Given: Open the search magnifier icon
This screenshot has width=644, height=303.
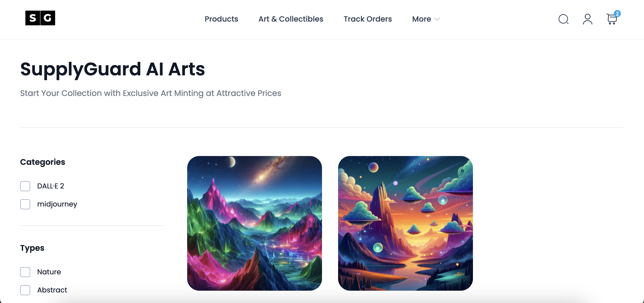Looking at the screenshot, I should [x=563, y=19].
